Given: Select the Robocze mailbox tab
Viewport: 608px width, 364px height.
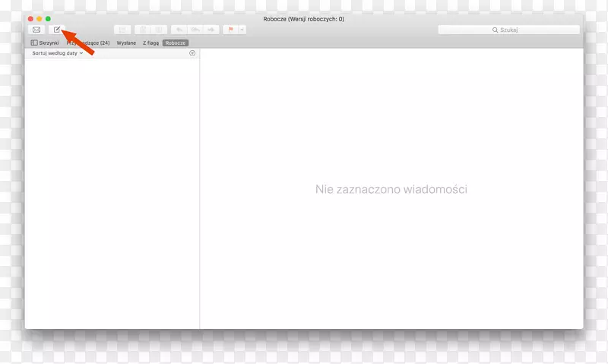Looking at the screenshot, I should click(176, 43).
